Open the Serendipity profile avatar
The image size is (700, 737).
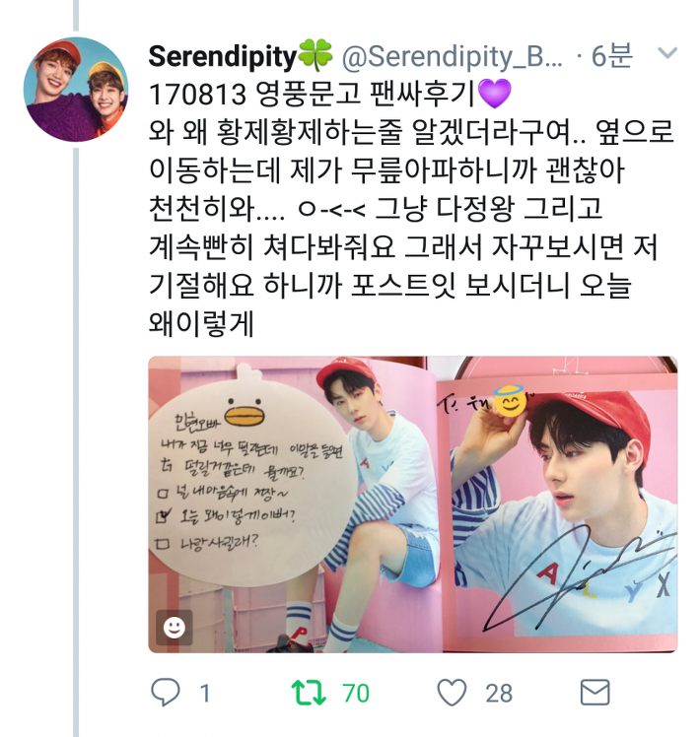76,90
